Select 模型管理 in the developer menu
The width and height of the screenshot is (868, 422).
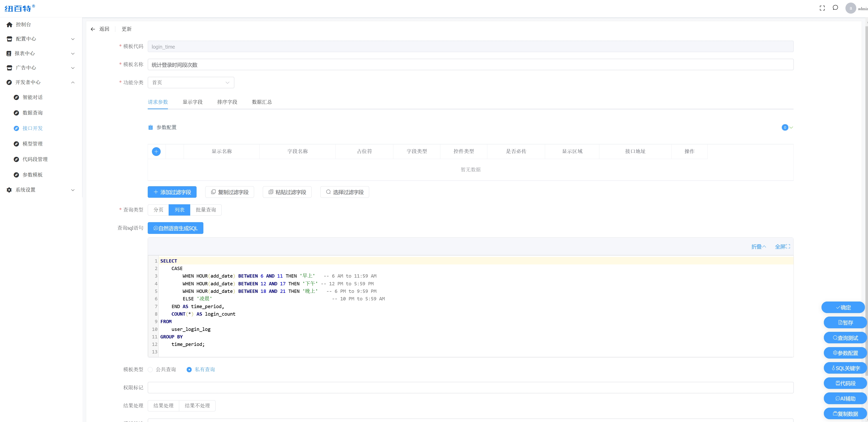pos(32,143)
